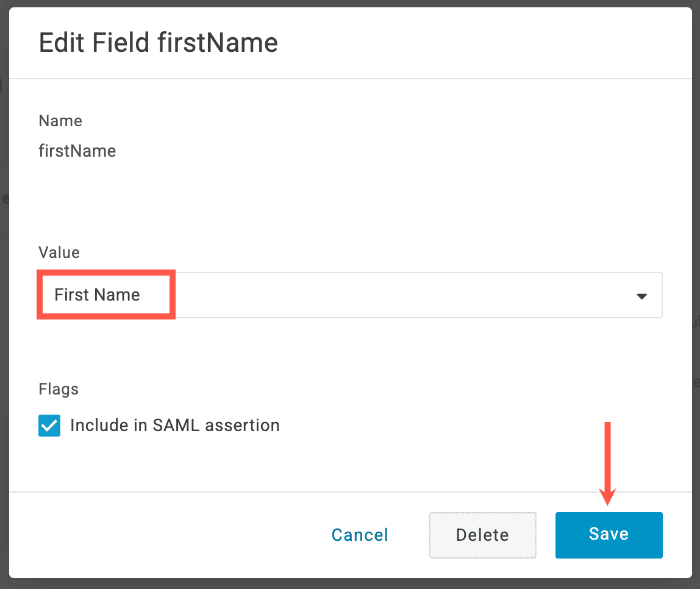Click the checkmark inside the Flags checkbox
Viewport: 700px width, 589px height.
[49, 426]
